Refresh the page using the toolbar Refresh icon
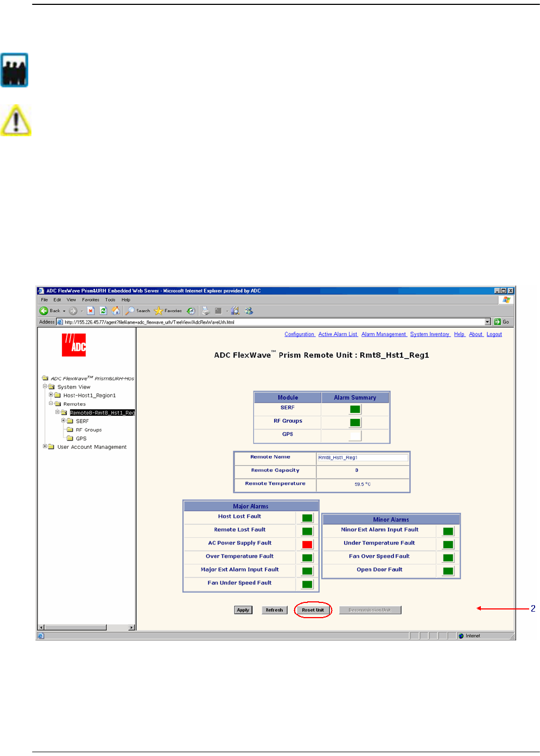The image size is (540, 756). point(103,311)
